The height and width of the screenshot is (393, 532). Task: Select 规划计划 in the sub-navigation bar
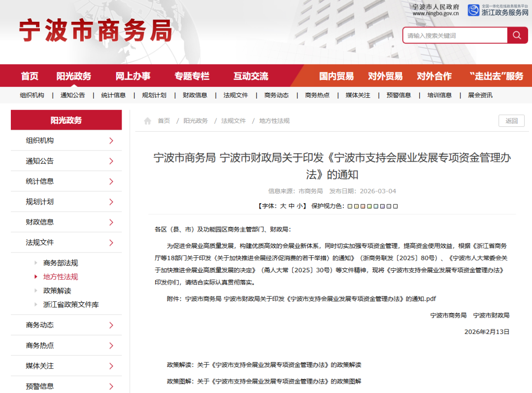(x=154, y=96)
